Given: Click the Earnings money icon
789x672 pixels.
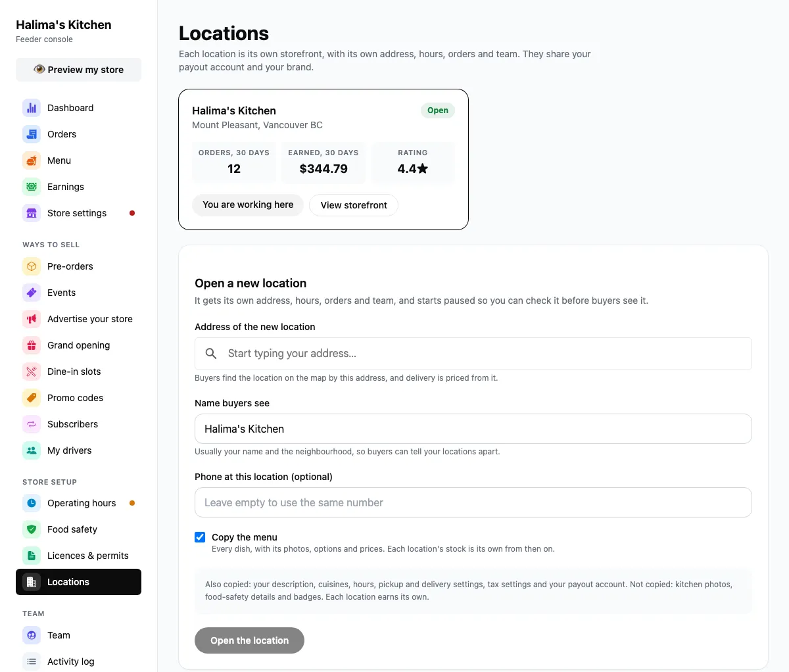Looking at the screenshot, I should click(x=32, y=187).
